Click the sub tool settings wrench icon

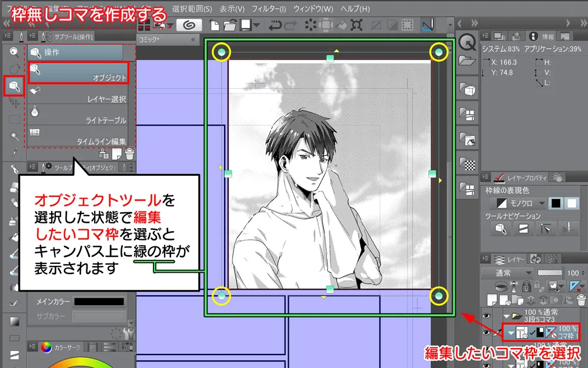point(129,332)
